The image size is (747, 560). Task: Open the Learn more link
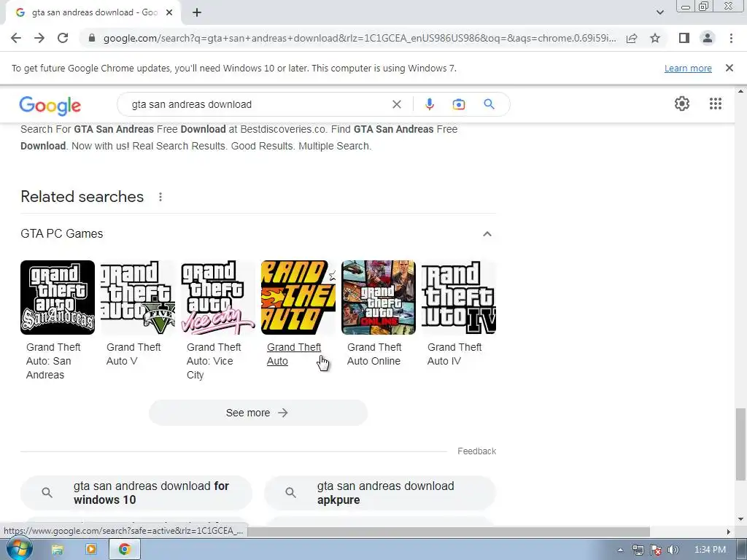688,68
